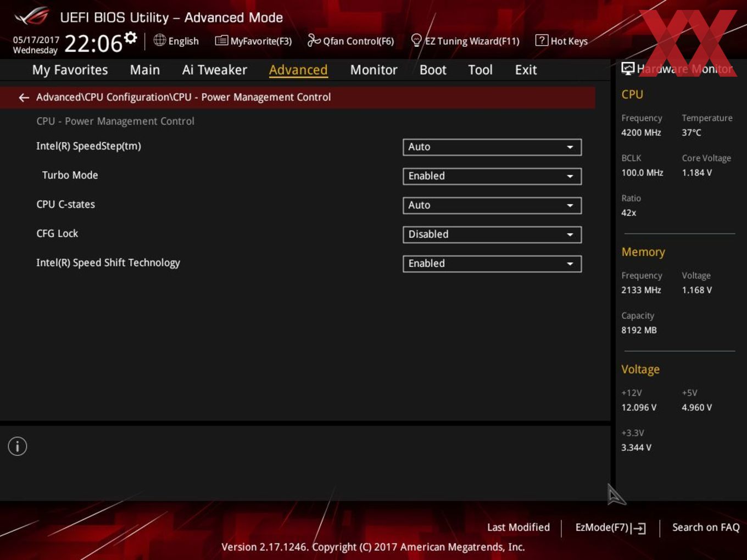Click the Hot Keys question mark icon
The height and width of the screenshot is (560, 747).
point(542,40)
